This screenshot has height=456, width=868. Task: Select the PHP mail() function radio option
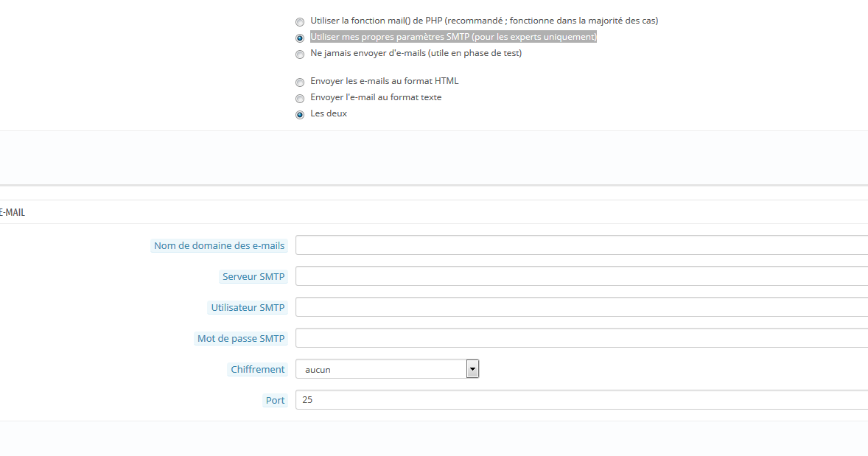tap(299, 22)
